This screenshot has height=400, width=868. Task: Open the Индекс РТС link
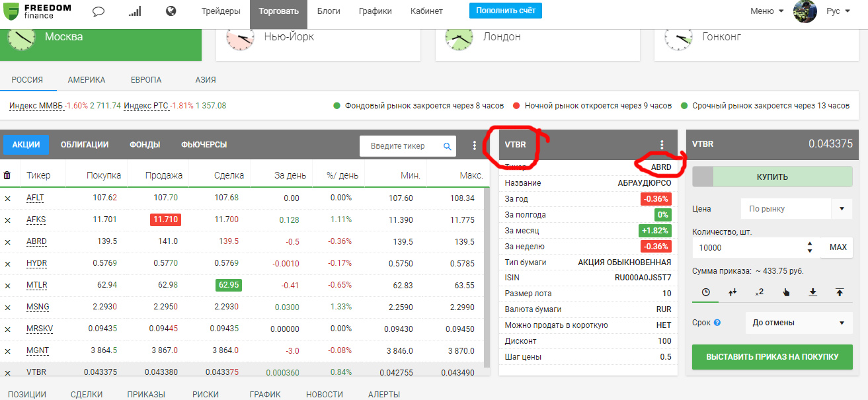pyautogui.click(x=145, y=106)
